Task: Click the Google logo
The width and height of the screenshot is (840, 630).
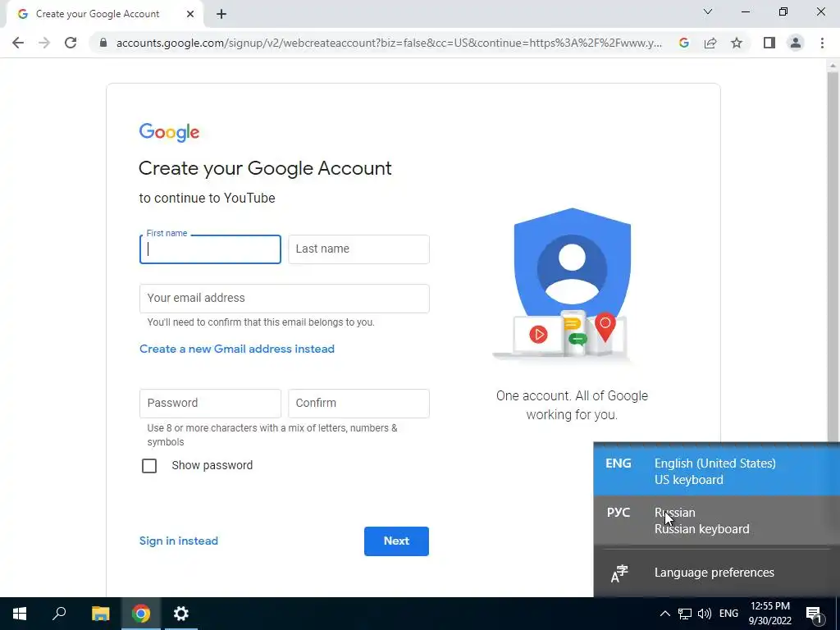Action: [x=169, y=132]
